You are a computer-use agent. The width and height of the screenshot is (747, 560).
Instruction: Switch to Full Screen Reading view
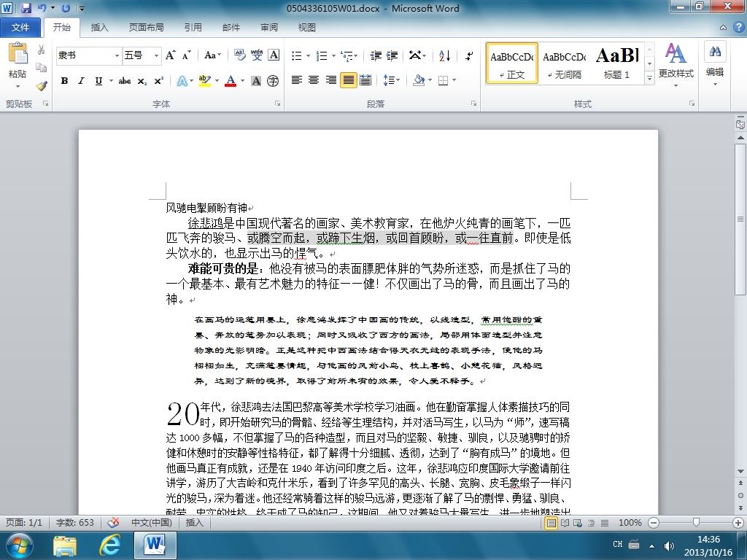click(565, 523)
